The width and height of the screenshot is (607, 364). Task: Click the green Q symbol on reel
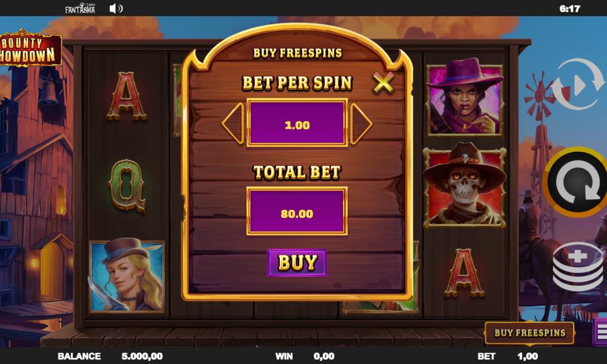coord(127,186)
